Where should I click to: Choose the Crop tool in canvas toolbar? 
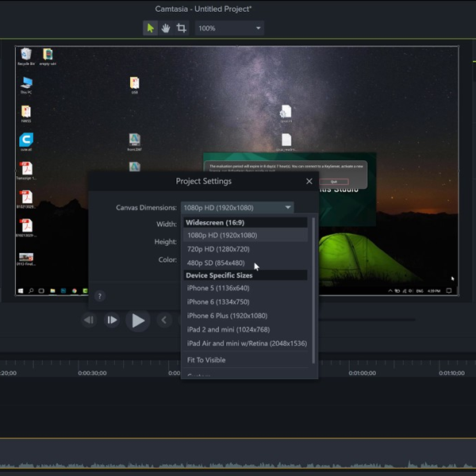(182, 28)
